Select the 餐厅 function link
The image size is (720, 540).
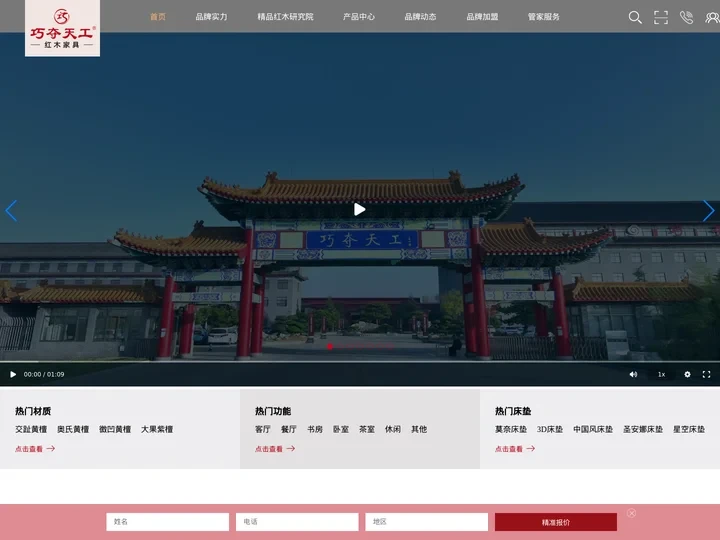[x=289, y=429]
